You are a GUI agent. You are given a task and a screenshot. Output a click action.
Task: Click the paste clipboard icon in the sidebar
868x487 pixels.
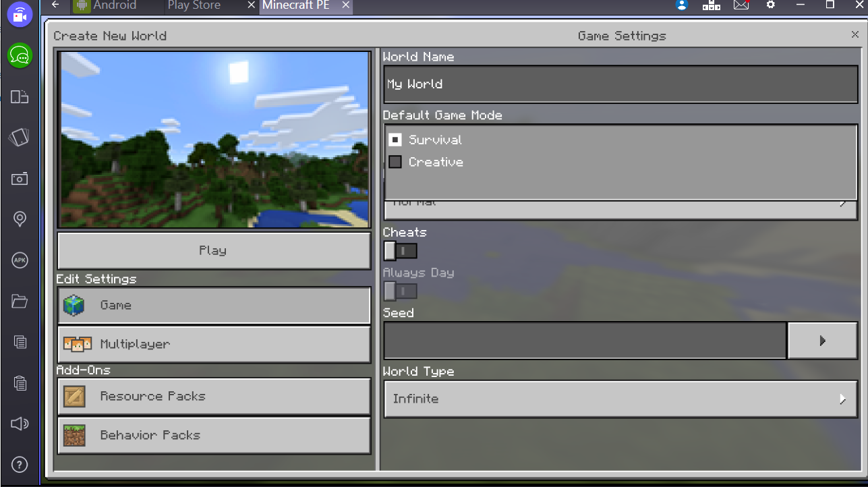20,383
